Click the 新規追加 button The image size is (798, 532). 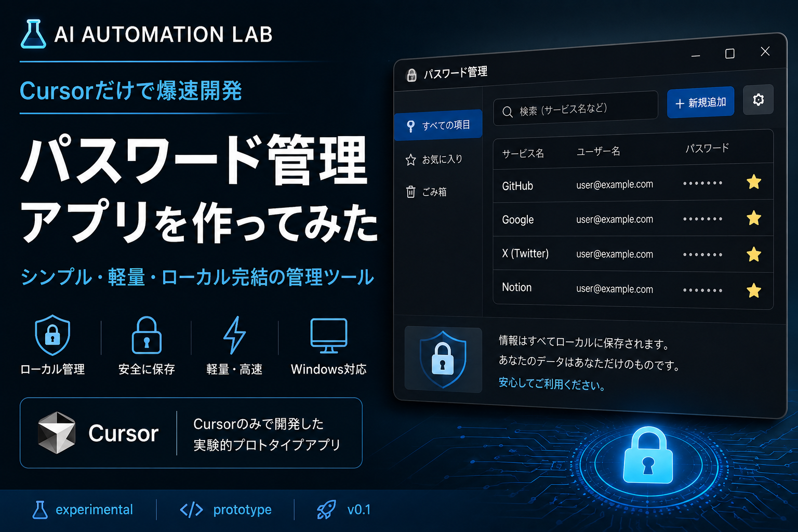click(700, 102)
